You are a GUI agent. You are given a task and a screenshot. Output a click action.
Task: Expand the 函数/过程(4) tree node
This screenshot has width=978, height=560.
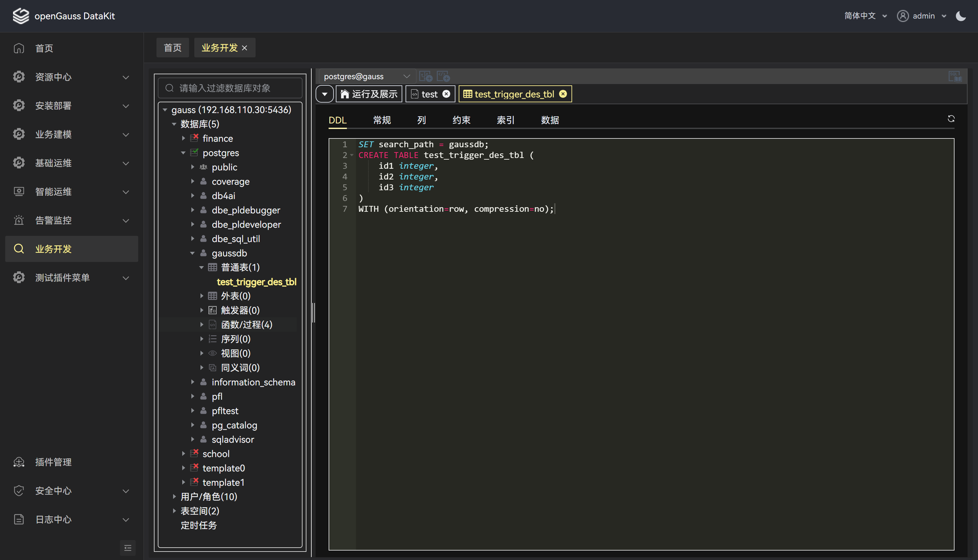click(202, 324)
